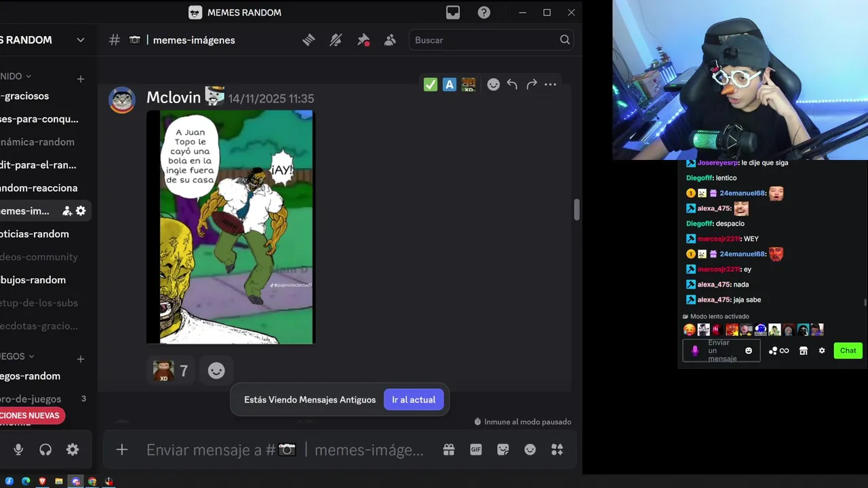Open File Explorer from the taskbar
Screen dimensions: 868x488
click(x=59, y=481)
